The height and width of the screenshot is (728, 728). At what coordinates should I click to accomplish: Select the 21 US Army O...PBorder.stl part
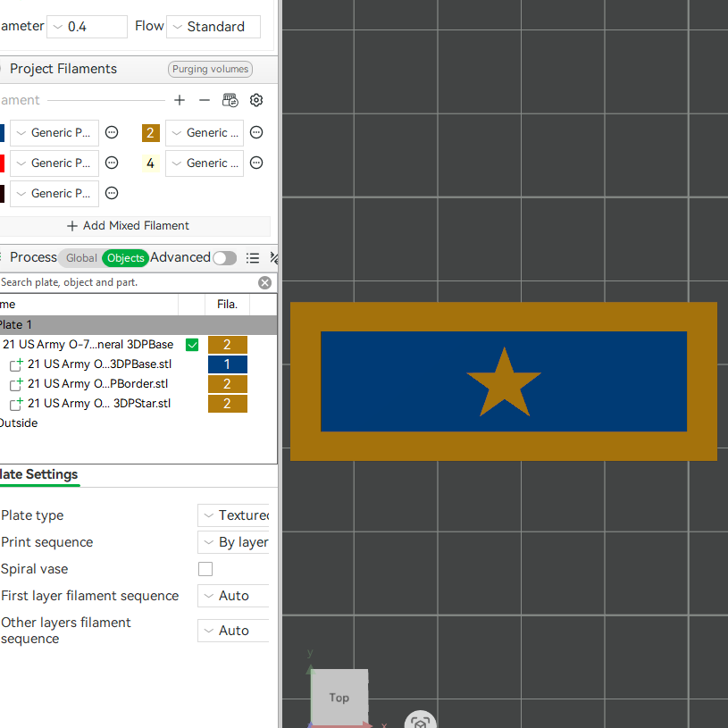[x=97, y=384]
